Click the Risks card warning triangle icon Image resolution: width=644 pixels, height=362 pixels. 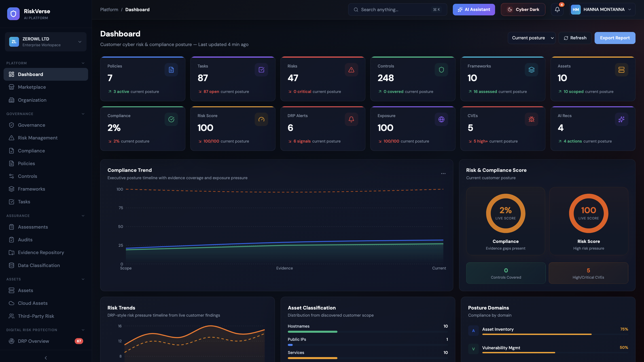pyautogui.click(x=351, y=70)
